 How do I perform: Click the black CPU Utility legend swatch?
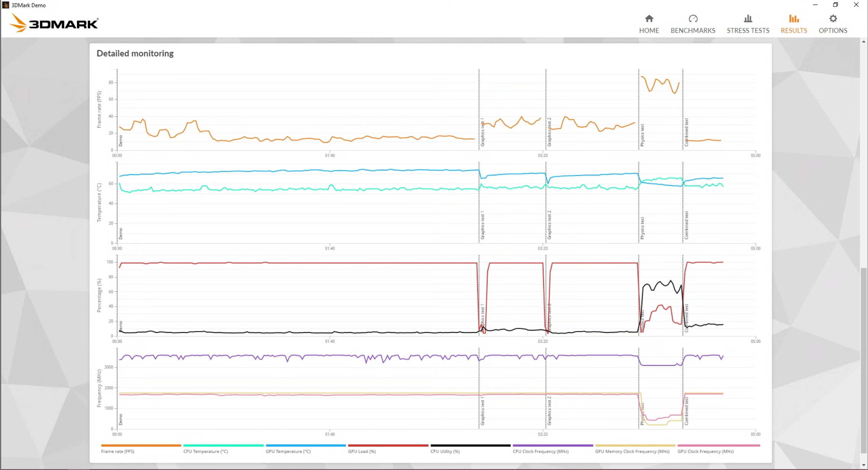[x=470, y=445]
